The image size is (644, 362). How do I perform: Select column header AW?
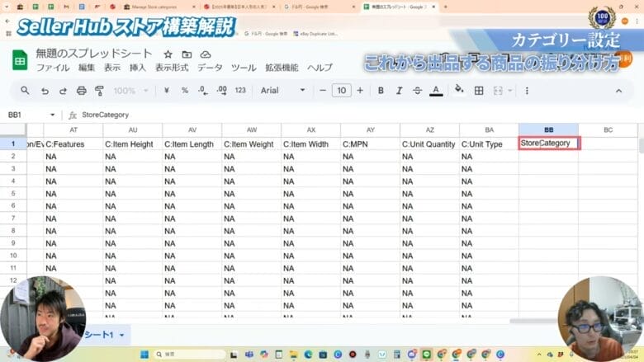[251, 130]
